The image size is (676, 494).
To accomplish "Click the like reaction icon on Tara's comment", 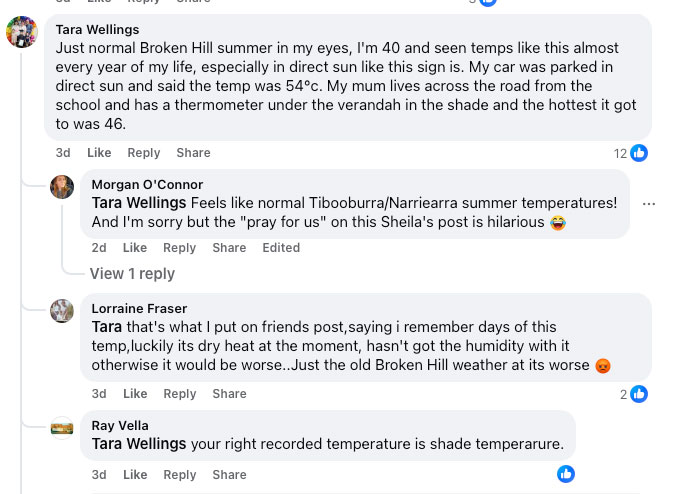I will click(639, 153).
